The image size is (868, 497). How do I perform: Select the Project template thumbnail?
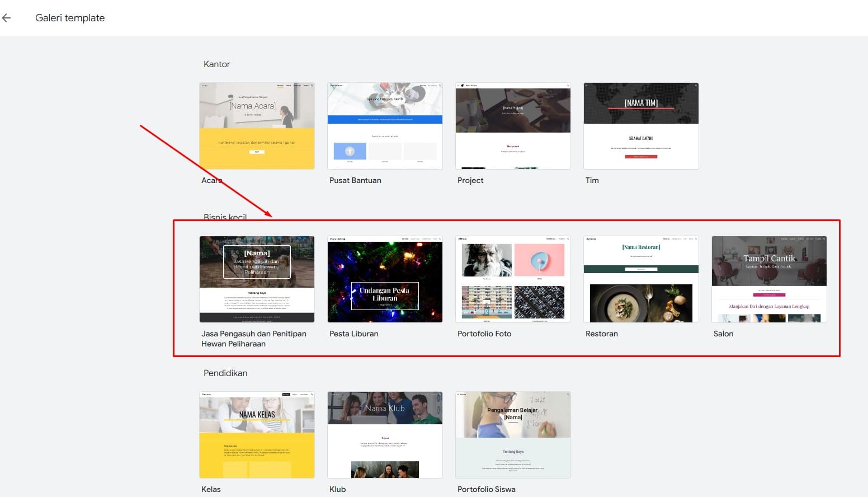pos(513,126)
